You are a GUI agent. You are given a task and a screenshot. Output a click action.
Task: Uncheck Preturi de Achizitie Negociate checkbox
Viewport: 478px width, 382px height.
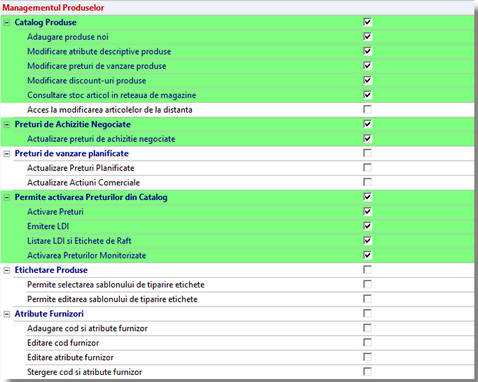pyautogui.click(x=367, y=124)
